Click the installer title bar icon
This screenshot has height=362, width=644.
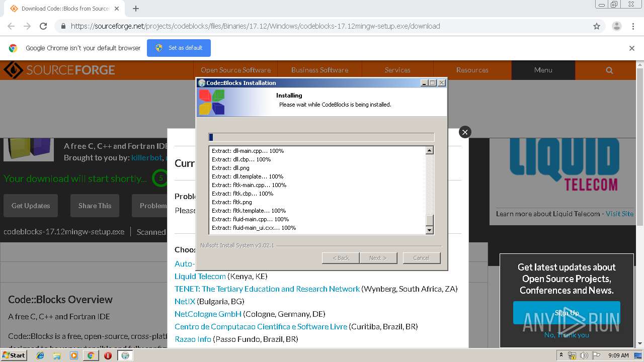pos(202,83)
